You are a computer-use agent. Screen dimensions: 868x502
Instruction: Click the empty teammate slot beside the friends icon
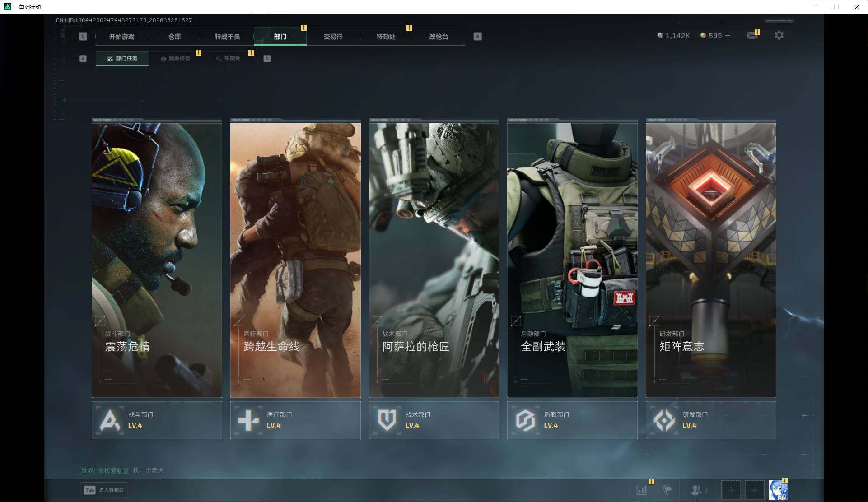tap(731, 490)
